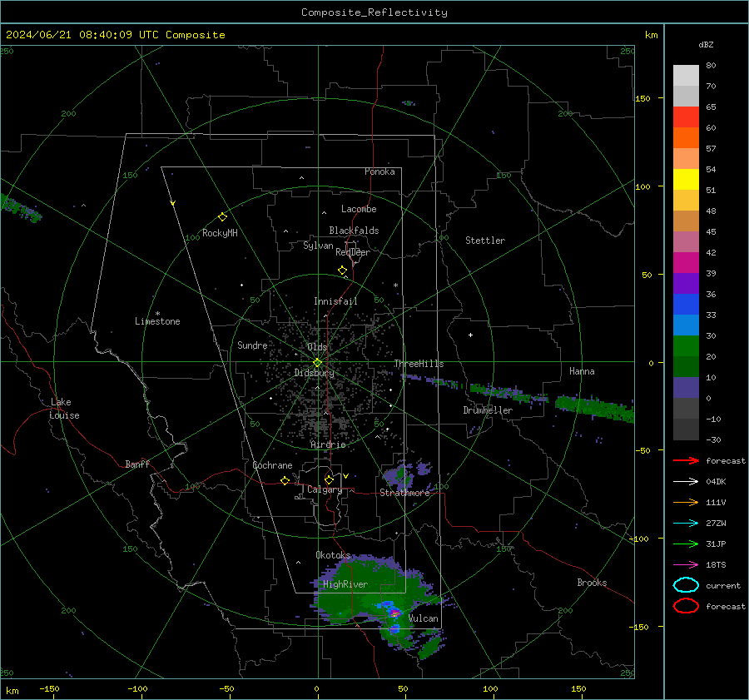Click the Banff label on map

pos(137,464)
